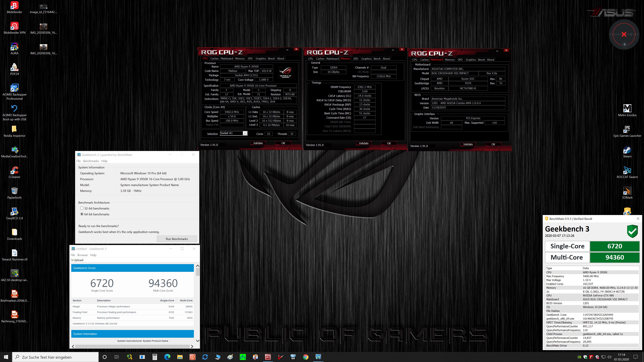Viewport: 644px width, 362px height.
Task: Click the taskbar search input field
Action: pyautogui.click(x=55, y=357)
